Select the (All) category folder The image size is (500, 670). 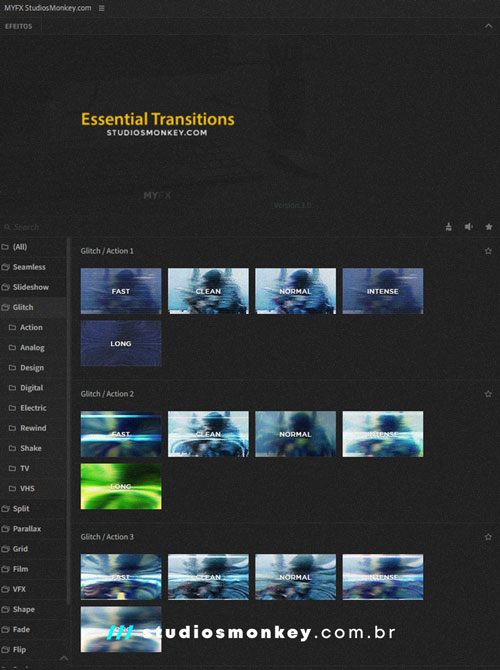(33, 247)
